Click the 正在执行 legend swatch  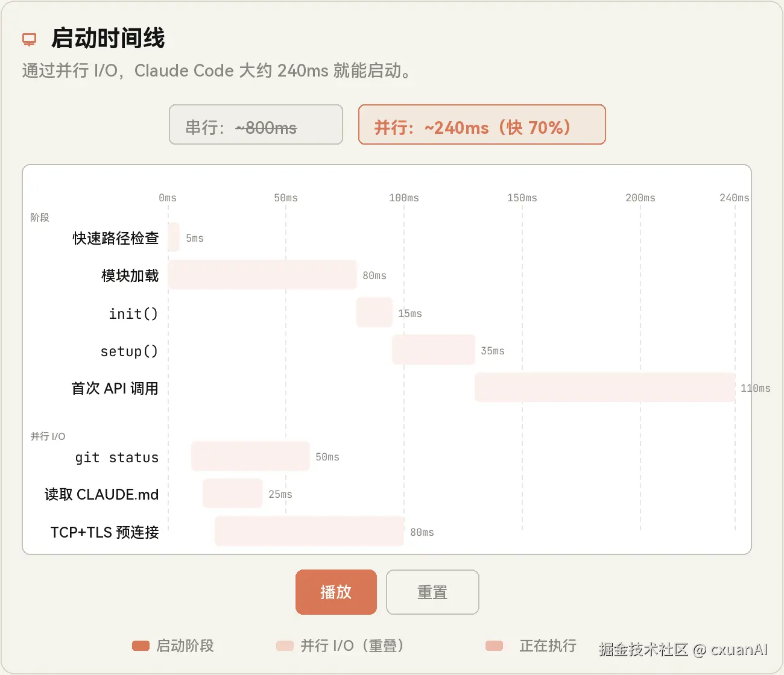tap(495, 646)
